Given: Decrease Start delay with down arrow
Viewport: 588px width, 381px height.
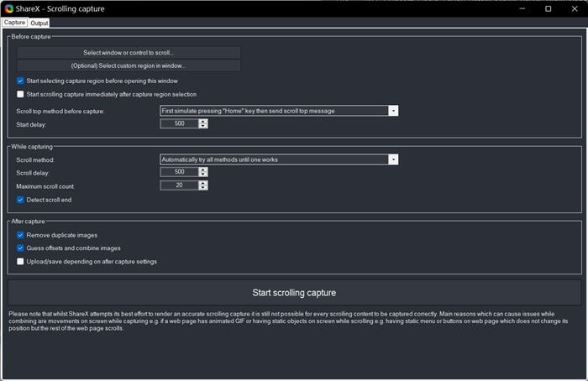Looking at the screenshot, I should coord(203,126).
